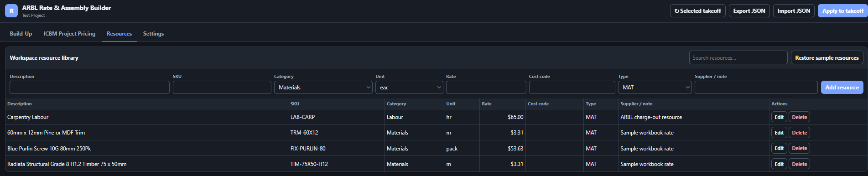Image resolution: width=868 pixels, height=176 pixels.
Task: Click the Add resource button
Action: [x=842, y=88]
